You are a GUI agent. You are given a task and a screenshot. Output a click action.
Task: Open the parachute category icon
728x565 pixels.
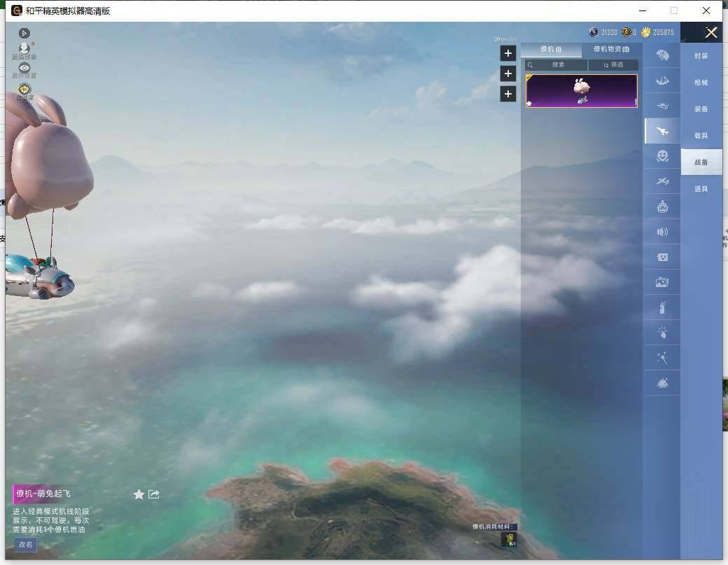click(x=662, y=81)
